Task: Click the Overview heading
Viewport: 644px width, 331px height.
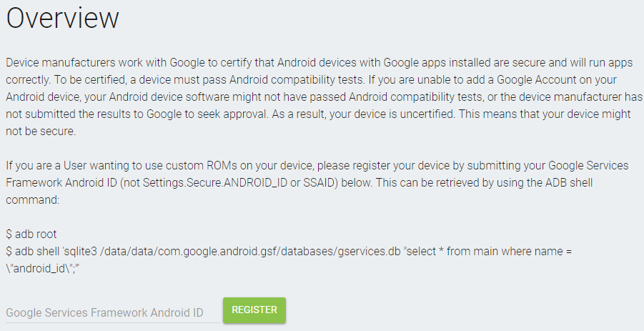Action: pos(62,19)
